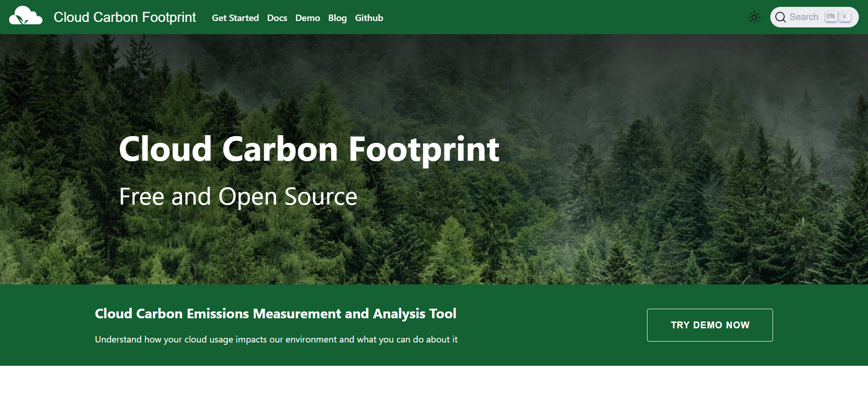868x395 pixels.
Task: Toggle dark/light mode sun icon
Action: 754,17
